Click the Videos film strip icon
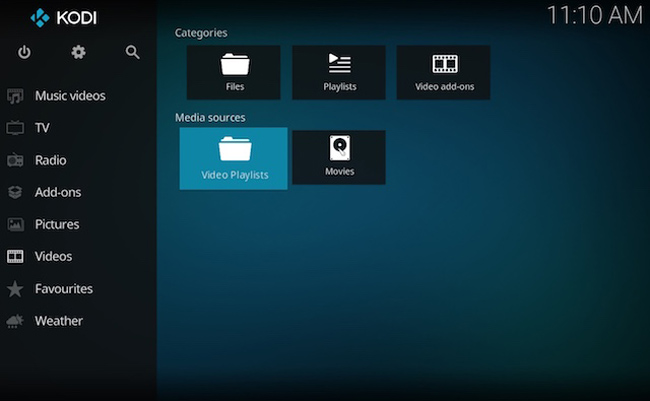 pyautogui.click(x=15, y=256)
